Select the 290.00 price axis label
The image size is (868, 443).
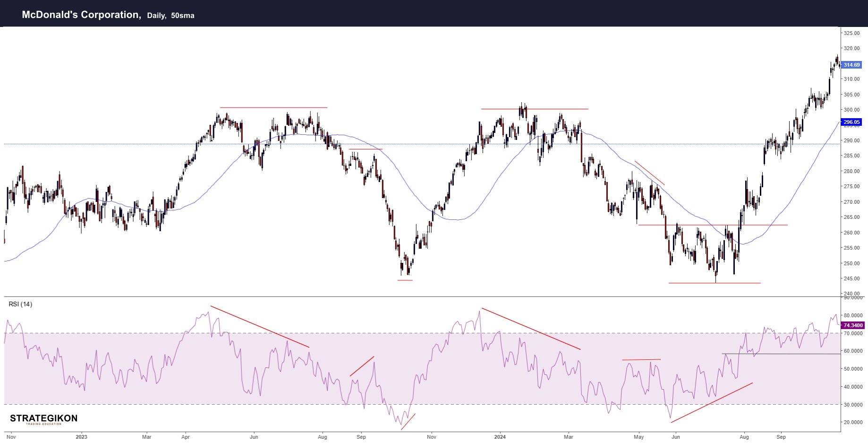click(x=852, y=140)
